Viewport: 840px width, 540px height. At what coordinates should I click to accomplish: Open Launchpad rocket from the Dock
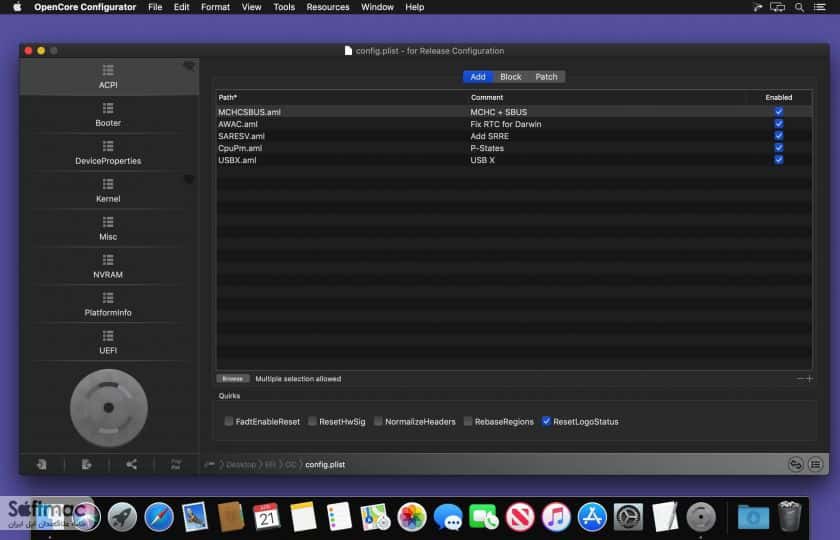(122, 517)
